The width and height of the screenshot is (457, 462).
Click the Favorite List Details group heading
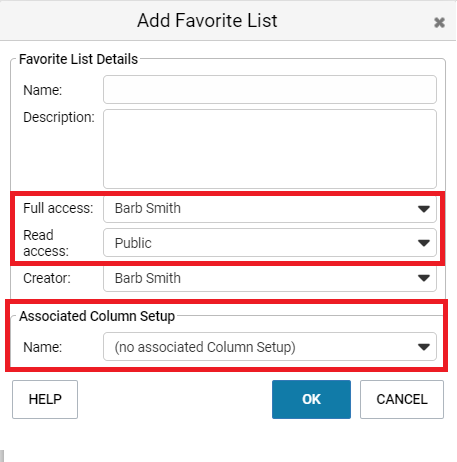[x=78, y=59]
